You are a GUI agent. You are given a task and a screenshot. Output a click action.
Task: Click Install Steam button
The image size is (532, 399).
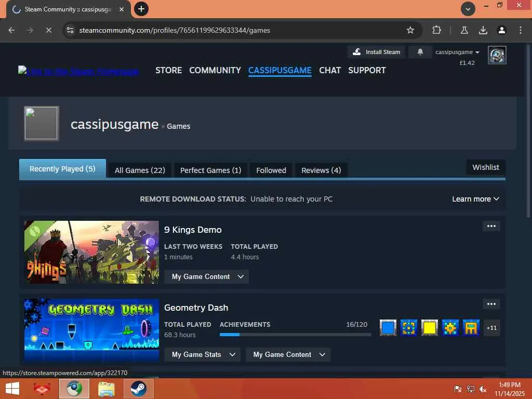[x=376, y=52]
